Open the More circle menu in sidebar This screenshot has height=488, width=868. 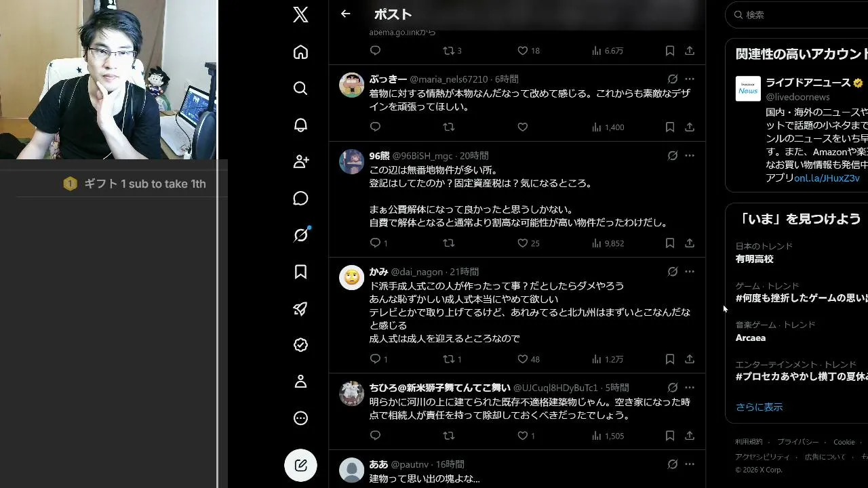tap(300, 418)
